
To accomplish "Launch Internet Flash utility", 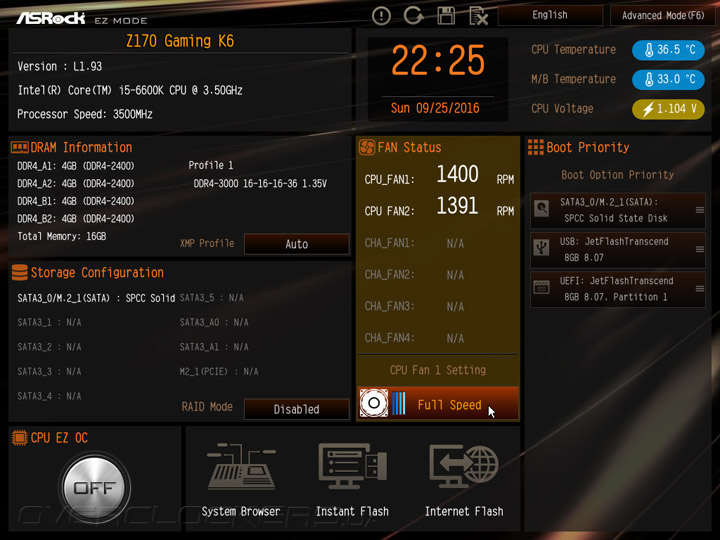I will click(464, 480).
